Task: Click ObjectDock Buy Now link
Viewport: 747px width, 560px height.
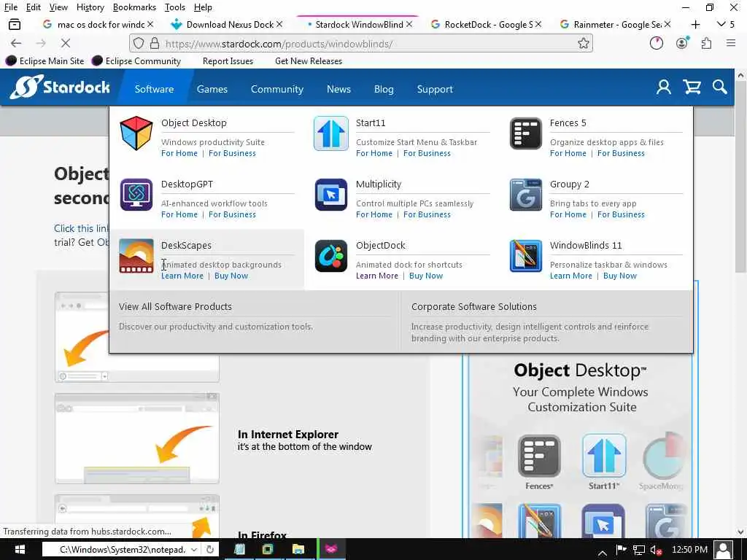Action: click(426, 276)
